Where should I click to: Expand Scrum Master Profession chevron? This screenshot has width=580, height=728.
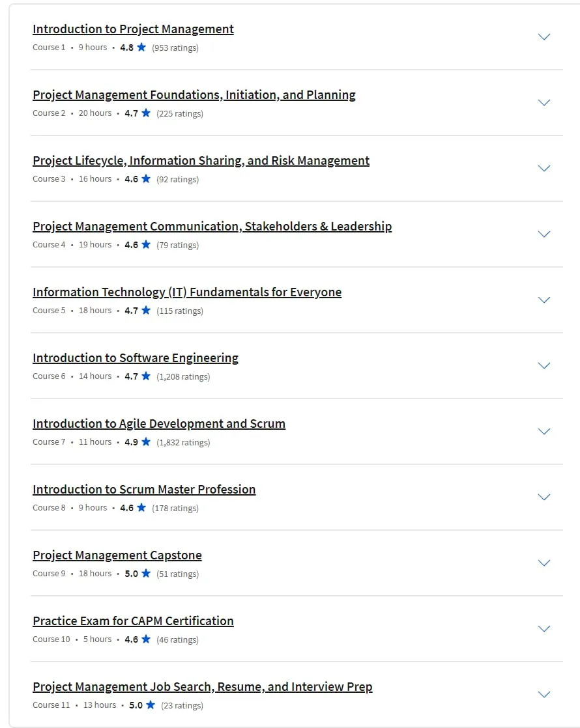(544, 497)
